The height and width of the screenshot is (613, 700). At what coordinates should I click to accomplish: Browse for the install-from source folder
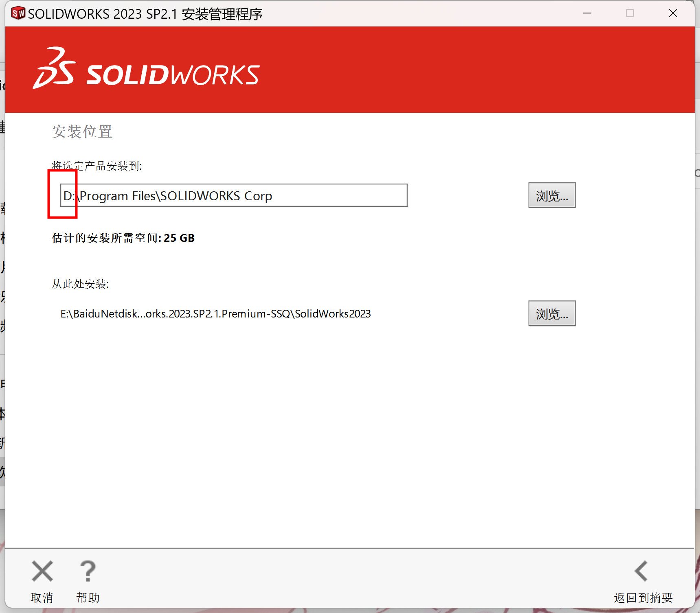[552, 313]
